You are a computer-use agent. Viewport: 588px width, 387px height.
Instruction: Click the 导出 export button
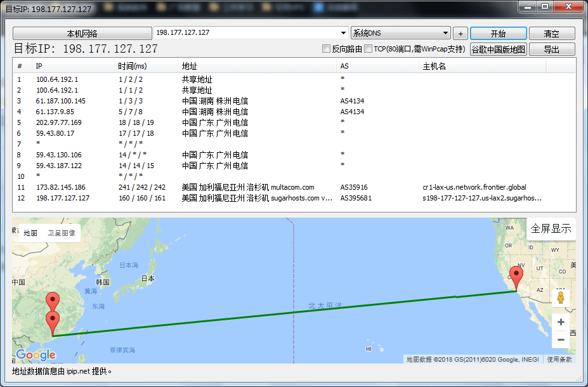point(551,49)
